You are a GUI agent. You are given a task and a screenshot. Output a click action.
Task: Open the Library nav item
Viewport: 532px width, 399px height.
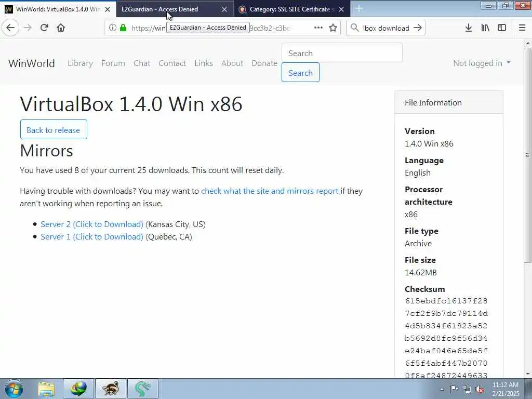80,63
